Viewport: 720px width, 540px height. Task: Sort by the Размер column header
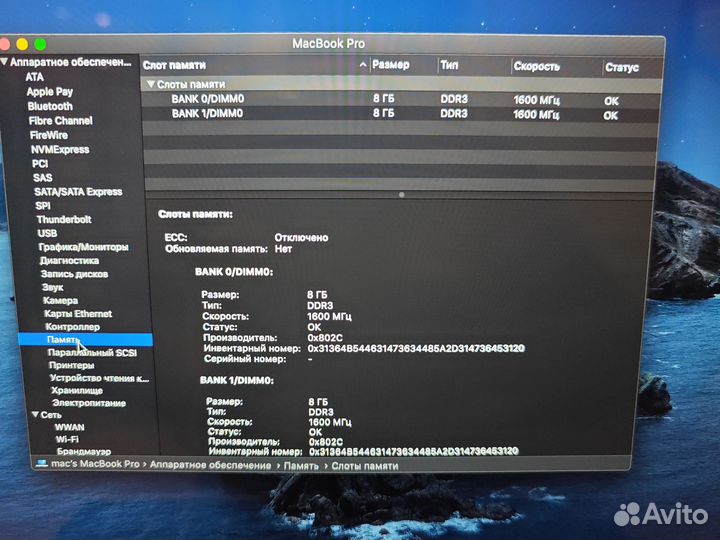click(x=390, y=65)
